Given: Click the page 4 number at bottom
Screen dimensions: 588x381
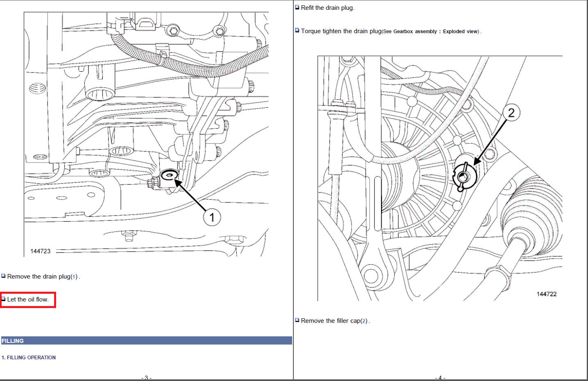Looking at the screenshot, I should 440,378.
